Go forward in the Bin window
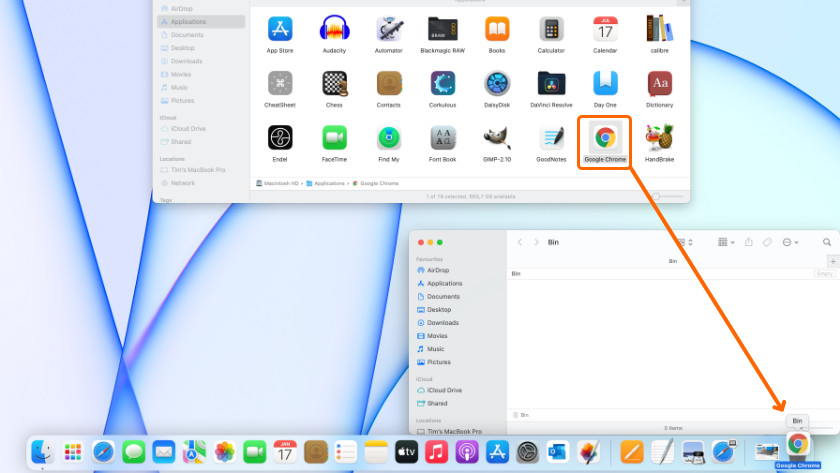The image size is (840, 473). coord(536,243)
